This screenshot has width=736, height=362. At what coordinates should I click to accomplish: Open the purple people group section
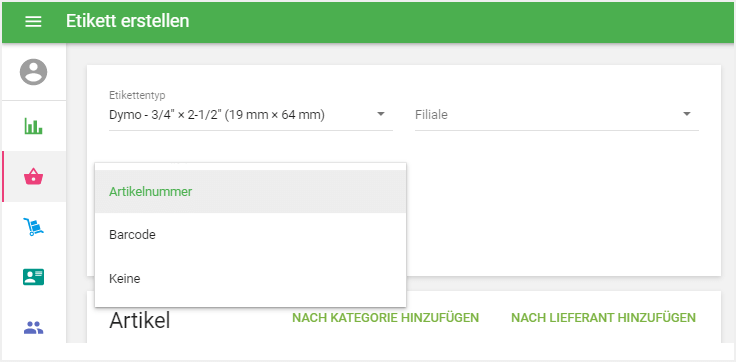click(33, 327)
